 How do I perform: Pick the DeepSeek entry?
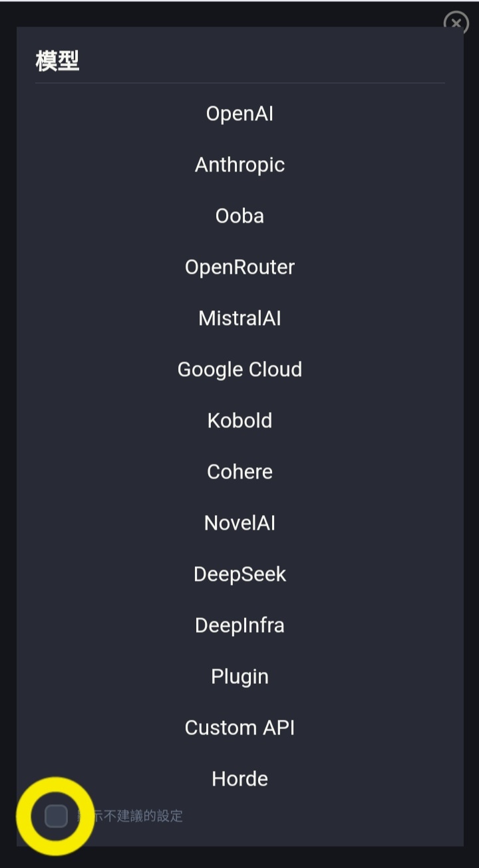[239, 574]
